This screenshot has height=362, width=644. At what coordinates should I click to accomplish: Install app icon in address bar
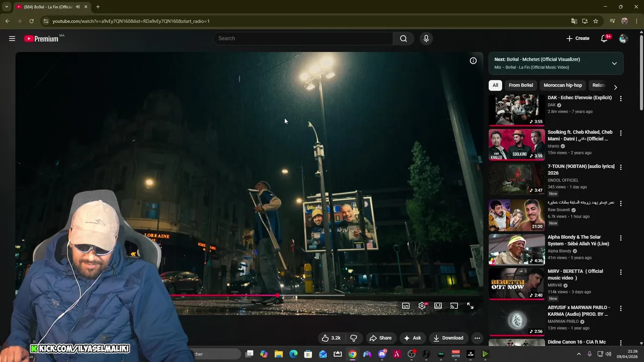[x=585, y=21]
